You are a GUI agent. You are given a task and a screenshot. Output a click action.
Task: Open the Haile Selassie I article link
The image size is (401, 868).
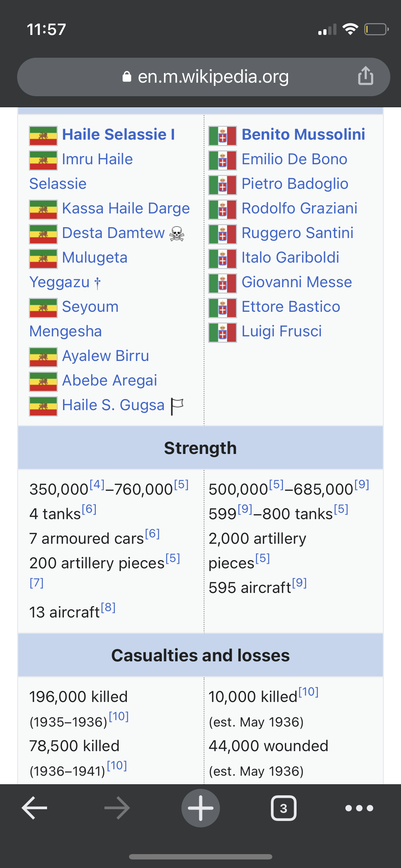(x=118, y=134)
